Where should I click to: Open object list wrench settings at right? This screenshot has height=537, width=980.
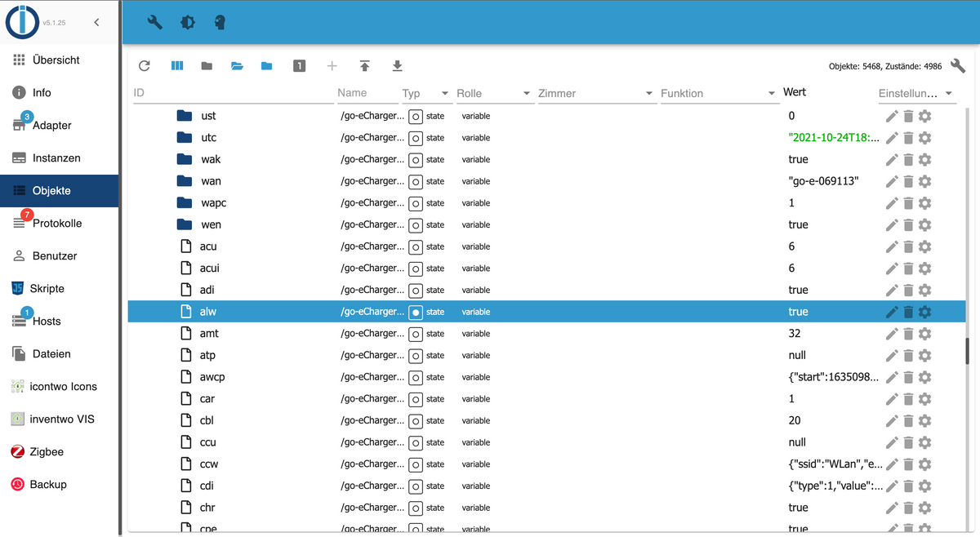point(958,66)
